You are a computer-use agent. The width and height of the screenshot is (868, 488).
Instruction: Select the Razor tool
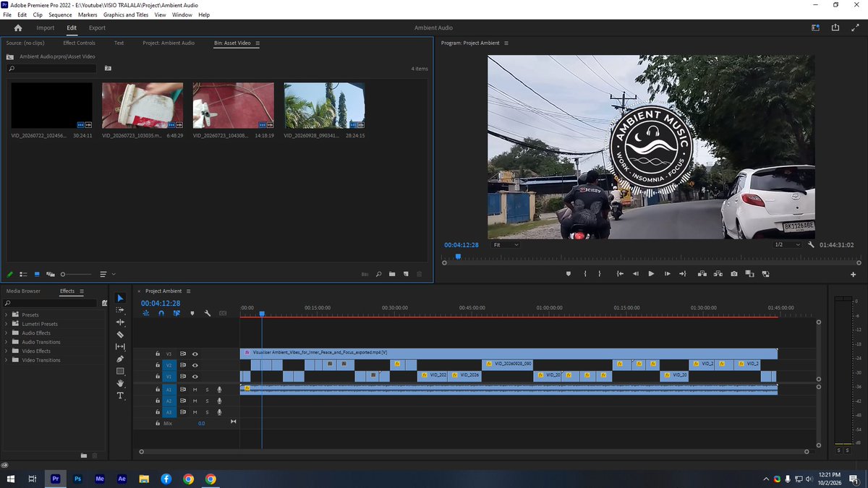(x=120, y=335)
